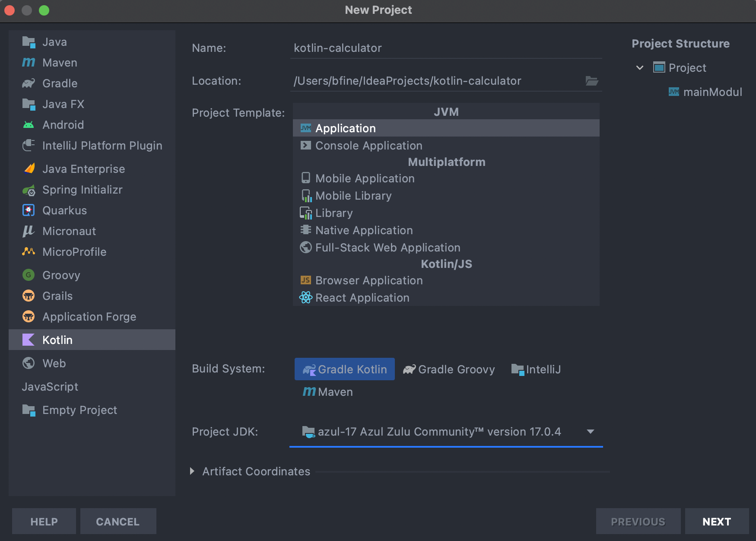Click JVM icon next to Application template

(306, 128)
